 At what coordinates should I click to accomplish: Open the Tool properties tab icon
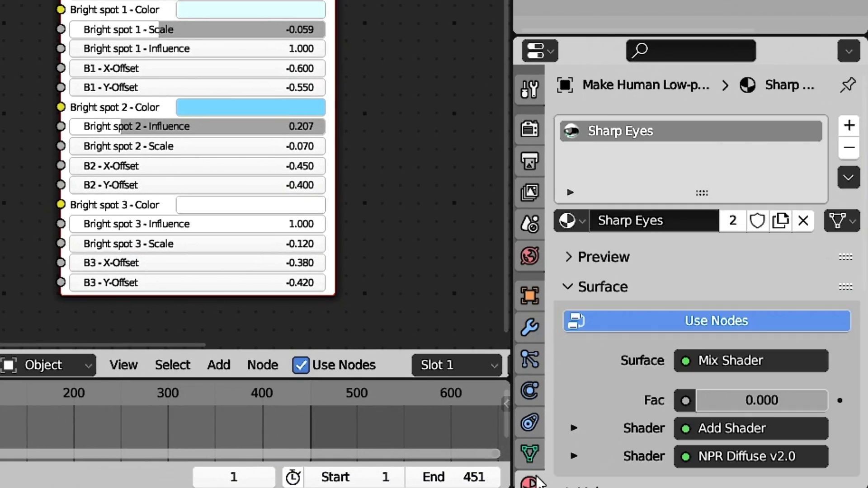click(529, 89)
